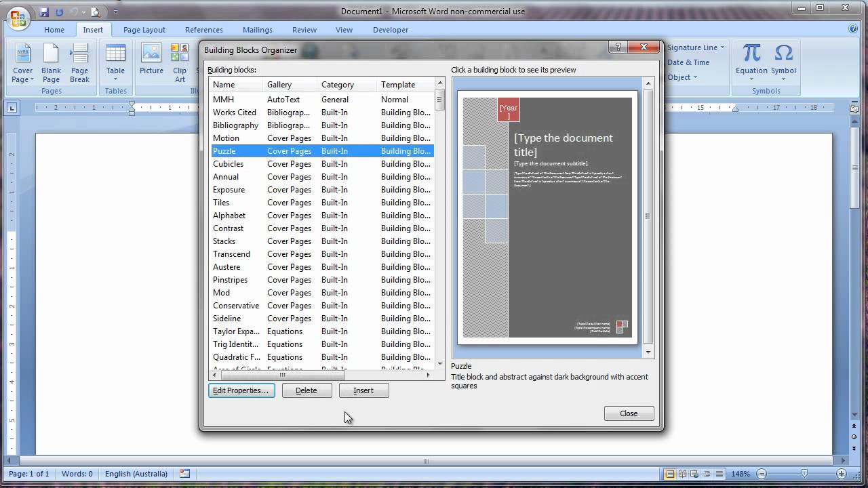Image resolution: width=868 pixels, height=488 pixels.
Task: Close the Building Blocks Organizer via Close button
Action: coord(629,413)
